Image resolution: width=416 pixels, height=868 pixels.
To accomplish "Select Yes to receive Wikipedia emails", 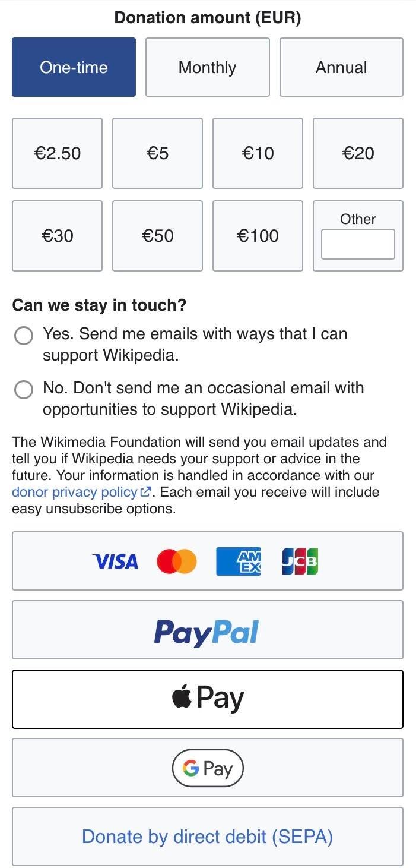I will click(x=24, y=336).
